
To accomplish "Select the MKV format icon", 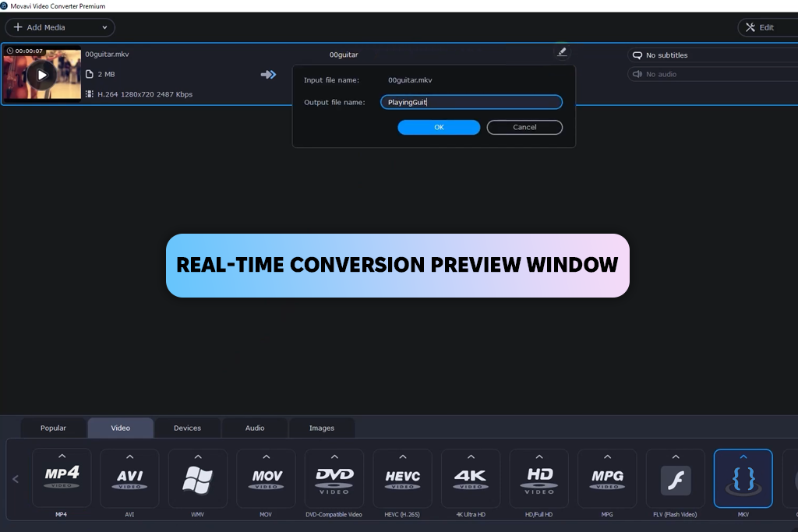I will click(x=743, y=478).
